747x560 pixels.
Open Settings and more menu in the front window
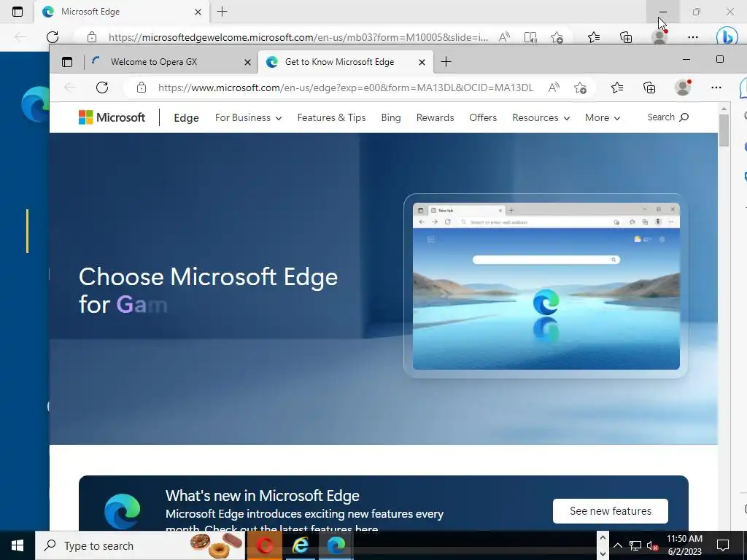pos(716,87)
